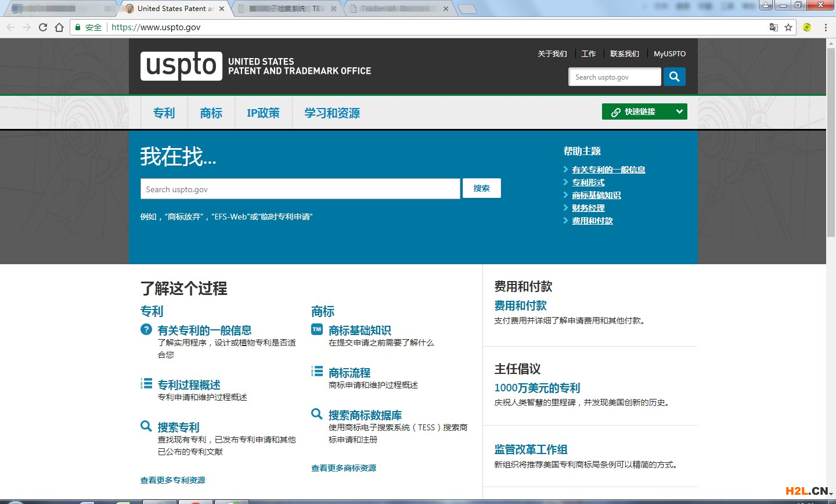This screenshot has width=836, height=504.
Task: Open the 监管改革工作组 link
Action: coord(531,449)
